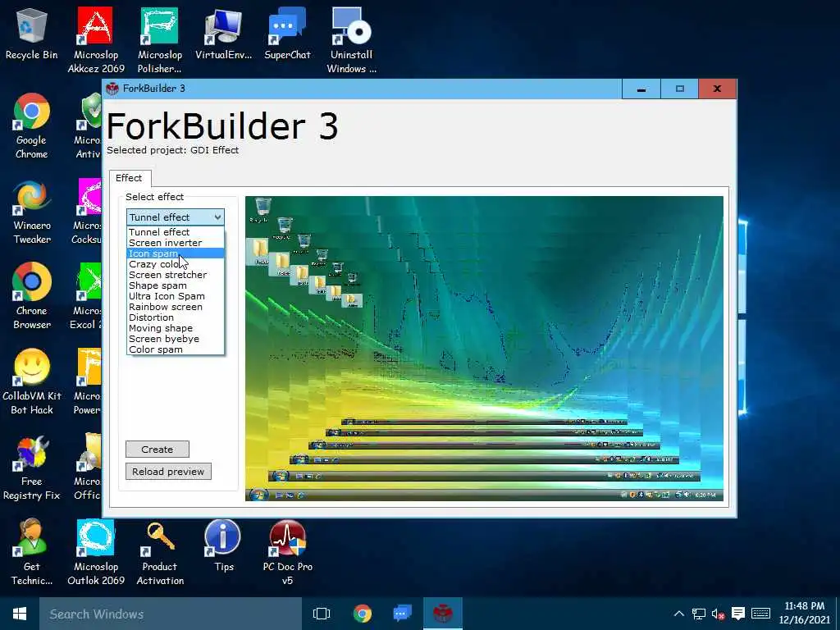Switch to the Effect tab

pyautogui.click(x=129, y=178)
